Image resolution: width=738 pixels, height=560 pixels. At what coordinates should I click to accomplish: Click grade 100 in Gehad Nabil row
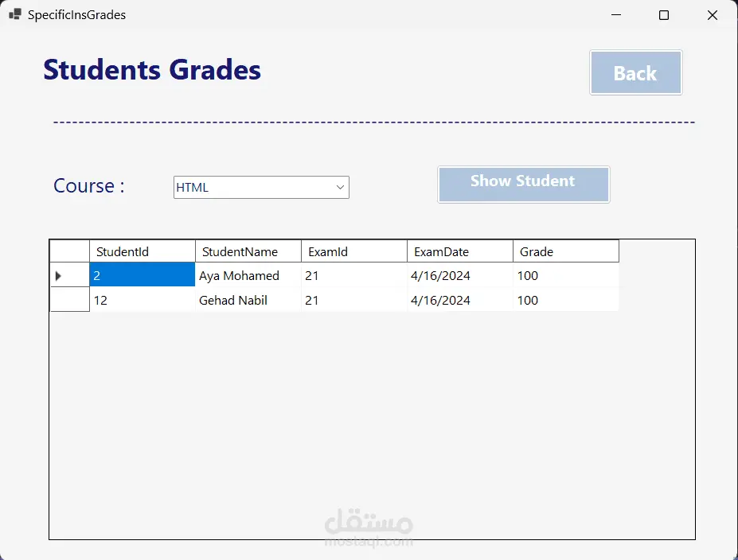[x=566, y=300]
